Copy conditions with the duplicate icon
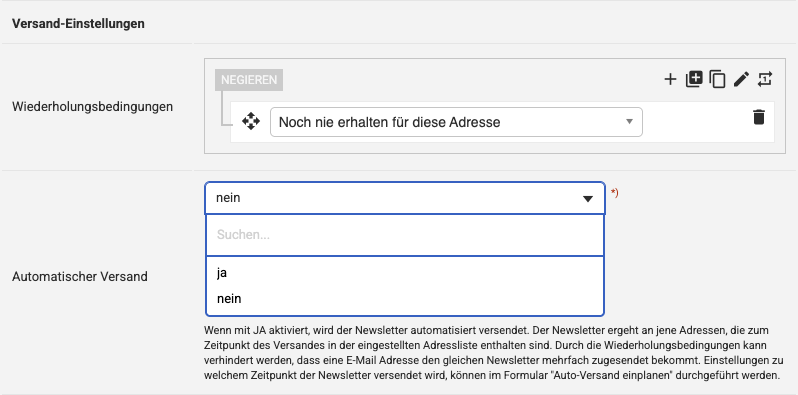Image resolution: width=798 pixels, height=395 pixels. [x=717, y=79]
